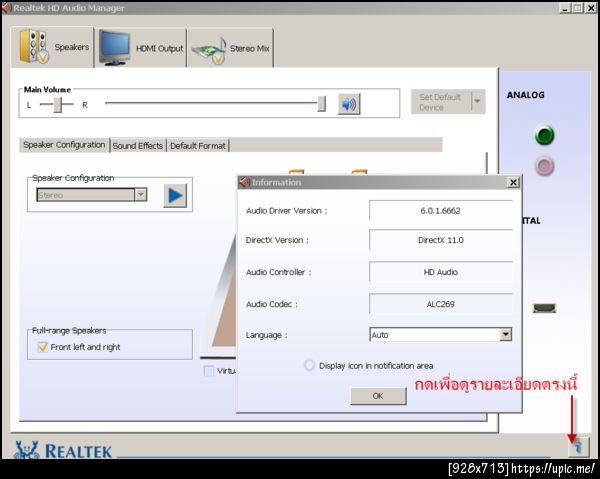Click the pink analog jack
Image resolution: width=600 pixels, height=479 pixels.
click(x=544, y=166)
